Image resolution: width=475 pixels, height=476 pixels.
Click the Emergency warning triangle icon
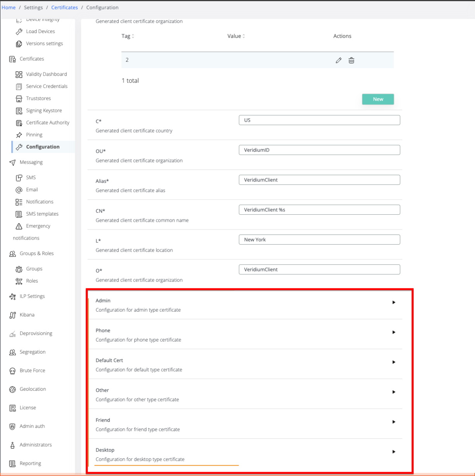pos(19,226)
